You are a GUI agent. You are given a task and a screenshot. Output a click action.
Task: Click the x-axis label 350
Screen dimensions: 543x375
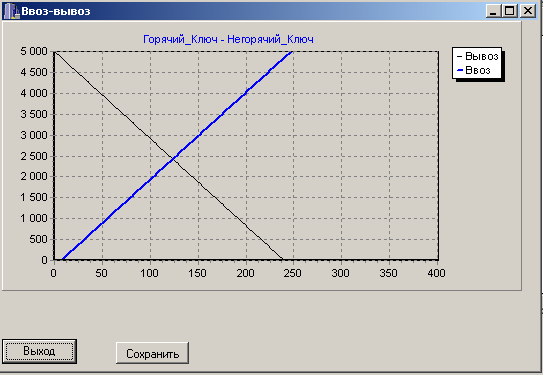389,273
